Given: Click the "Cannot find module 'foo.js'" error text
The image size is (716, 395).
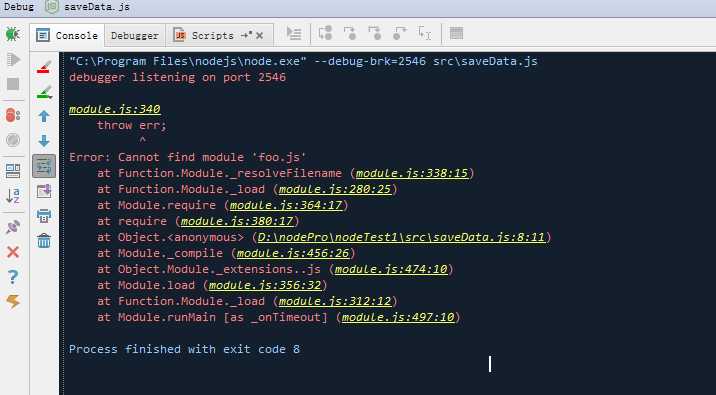Looking at the screenshot, I should [212, 157].
